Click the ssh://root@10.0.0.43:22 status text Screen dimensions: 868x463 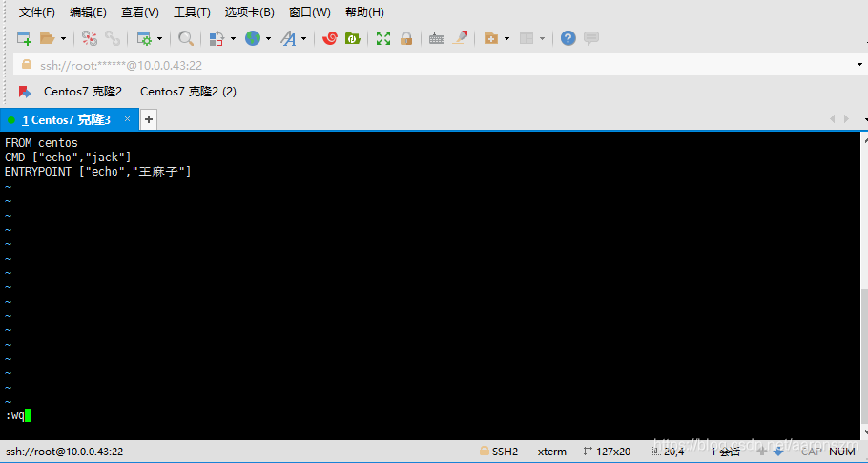[64, 452]
